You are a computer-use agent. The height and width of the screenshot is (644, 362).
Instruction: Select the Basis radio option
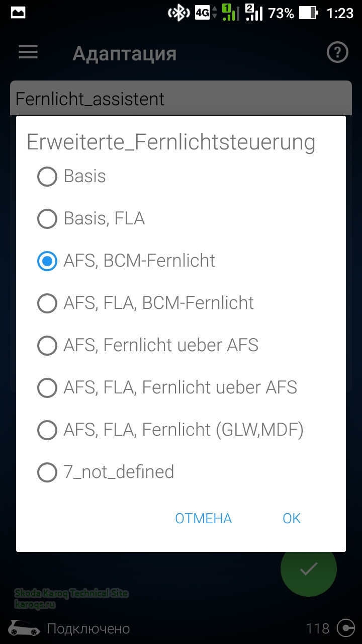47,177
